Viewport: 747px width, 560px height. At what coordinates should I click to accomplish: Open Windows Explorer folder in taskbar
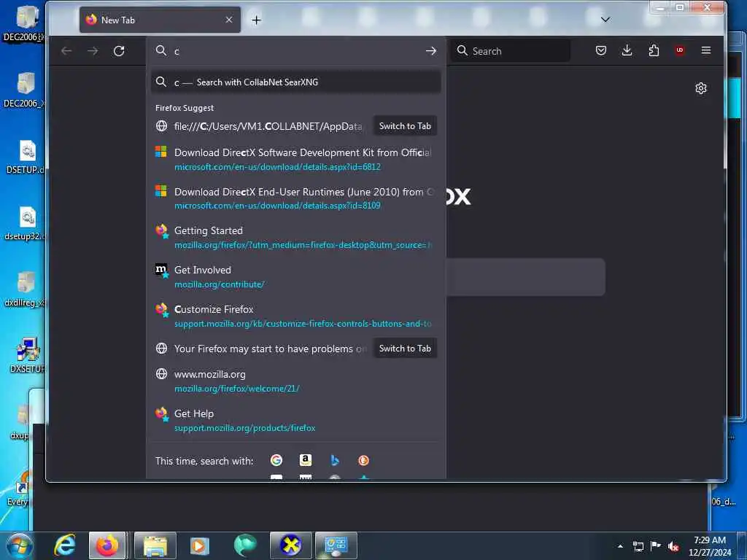point(155,545)
